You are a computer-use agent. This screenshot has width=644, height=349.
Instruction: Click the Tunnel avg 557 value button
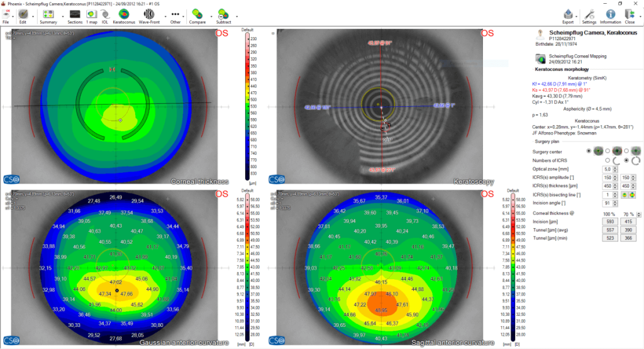[x=609, y=231]
